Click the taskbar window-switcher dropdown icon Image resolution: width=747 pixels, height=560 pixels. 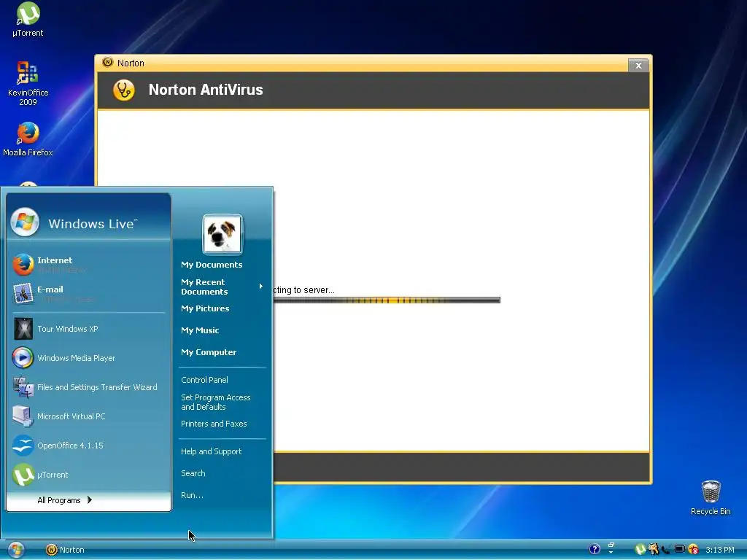pyautogui.click(x=611, y=548)
